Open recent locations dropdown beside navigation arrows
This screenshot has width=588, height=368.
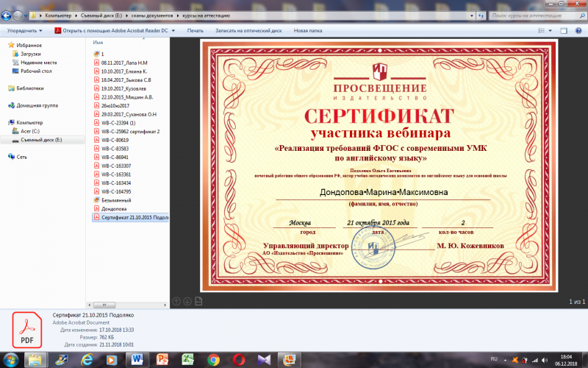pyautogui.click(x=26, y=15)
